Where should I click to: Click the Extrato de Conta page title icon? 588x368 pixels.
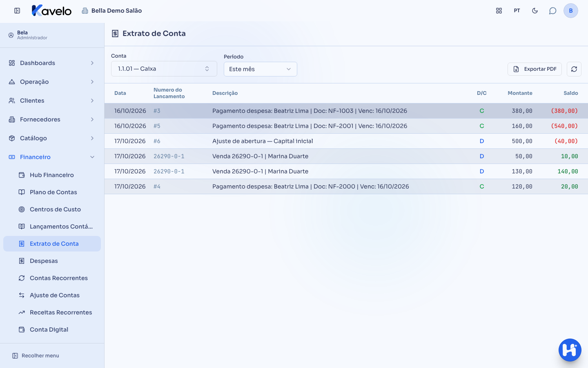coord(115,34)
